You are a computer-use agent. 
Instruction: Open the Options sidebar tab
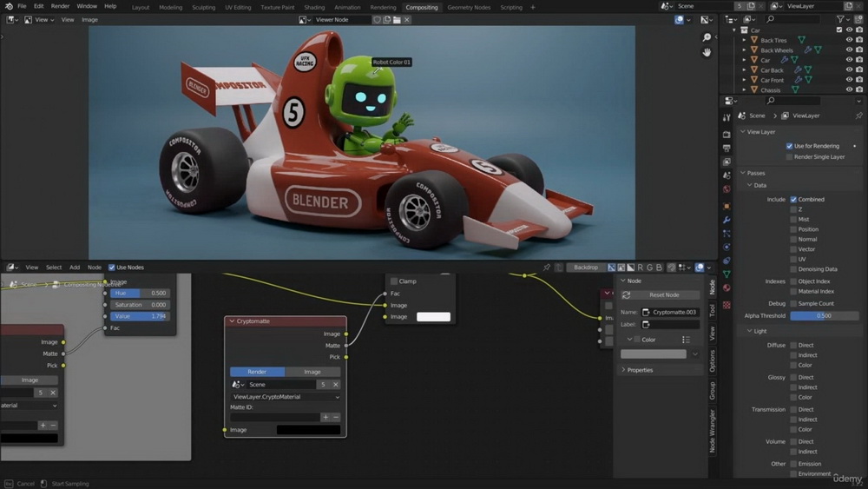[x=712, y=361]
